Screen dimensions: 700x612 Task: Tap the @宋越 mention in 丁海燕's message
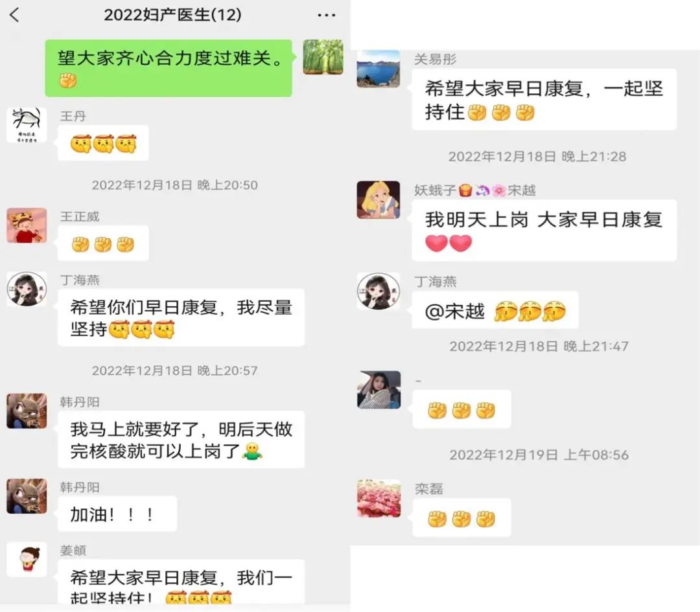click(x=454, y=311)
